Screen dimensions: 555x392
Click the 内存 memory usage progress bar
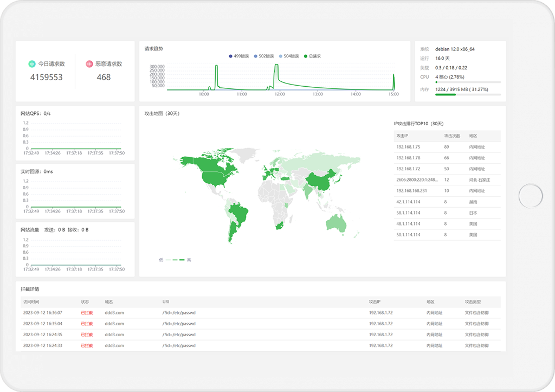468,94
